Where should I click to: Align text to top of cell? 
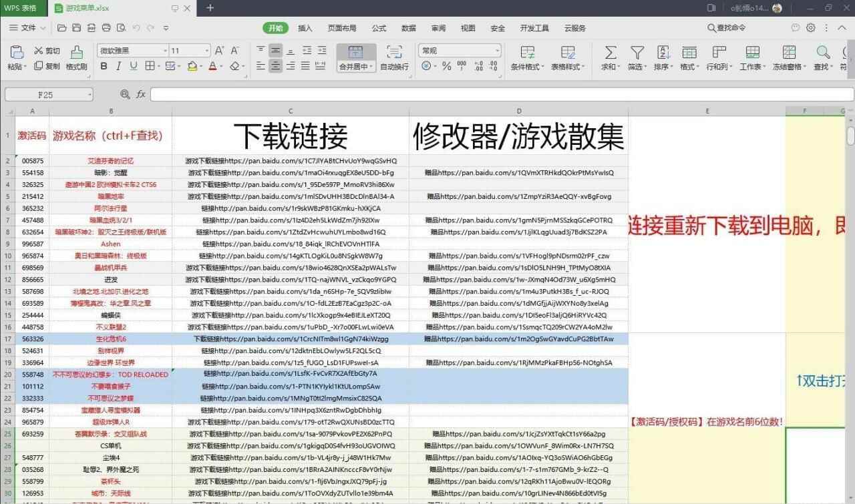[x=261, y=51]
